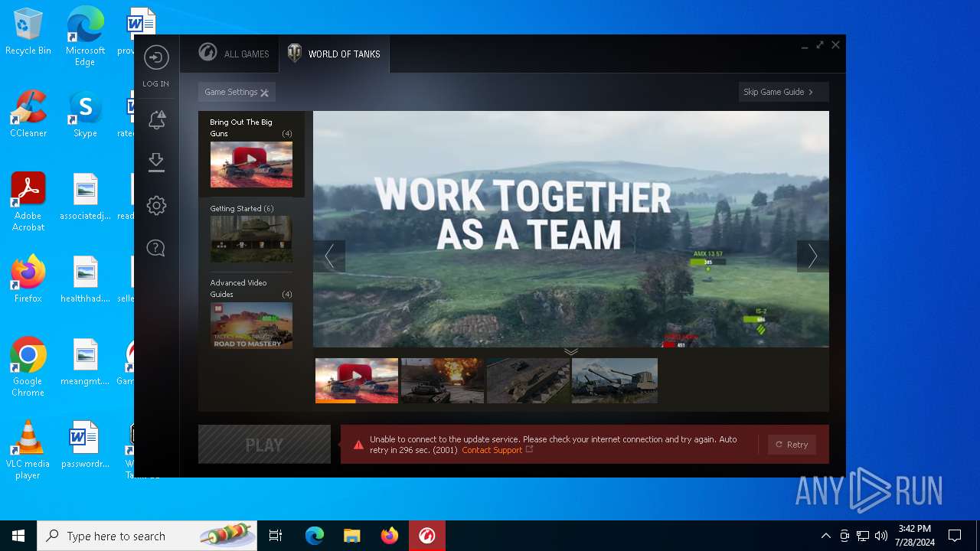
Task: Open Recycle Bin desktop icon
Action: point(28,32)
